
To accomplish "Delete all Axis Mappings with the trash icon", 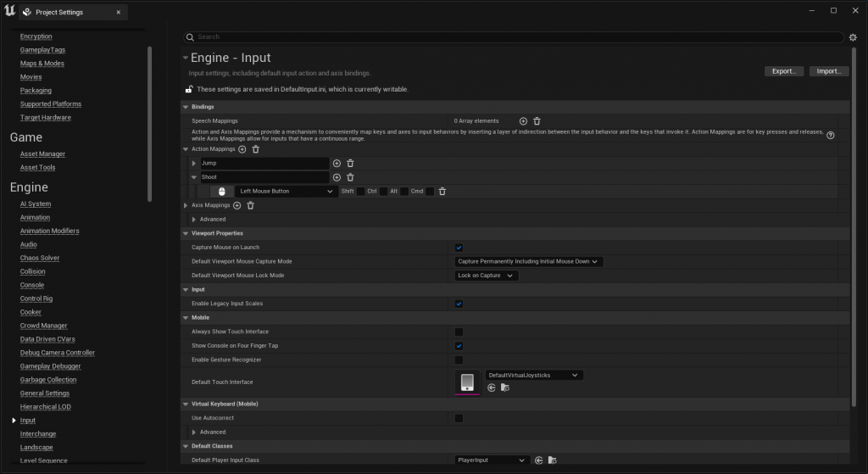I will tap(250, 205).
